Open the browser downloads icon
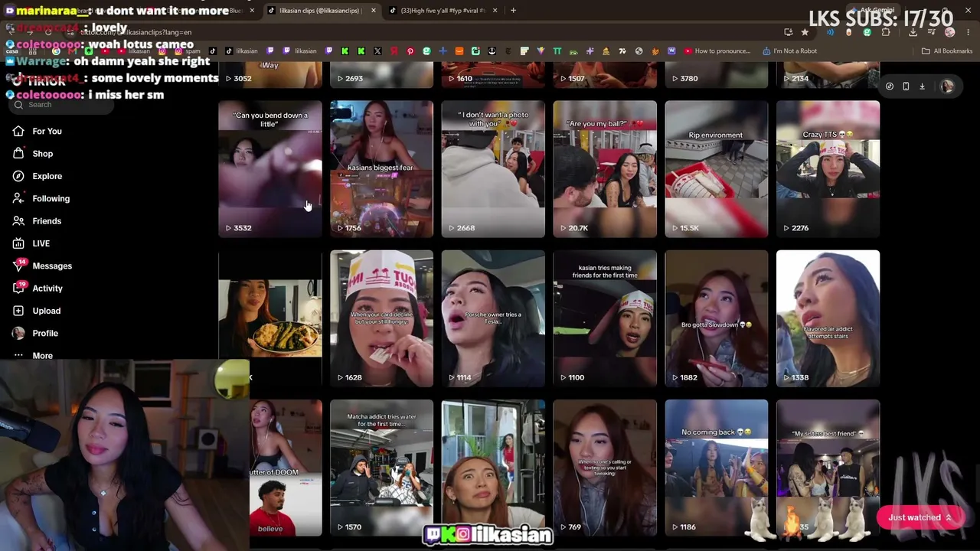Image resolution: width=980 pixels, height=551 pixels. pos(913,32)
